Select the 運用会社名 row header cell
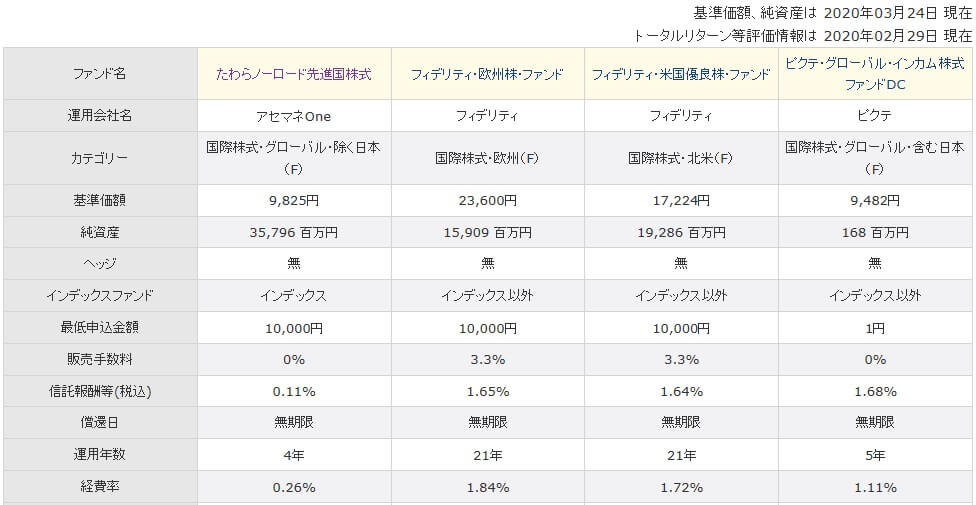Screen dimensions: 976x505 pyautogui.click(x=100, y=115)
